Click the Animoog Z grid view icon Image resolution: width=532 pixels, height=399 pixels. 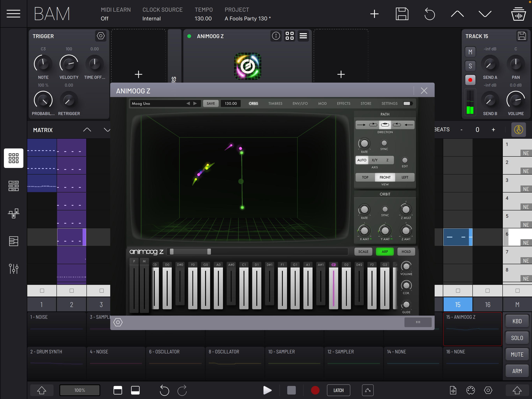[289, 36]
